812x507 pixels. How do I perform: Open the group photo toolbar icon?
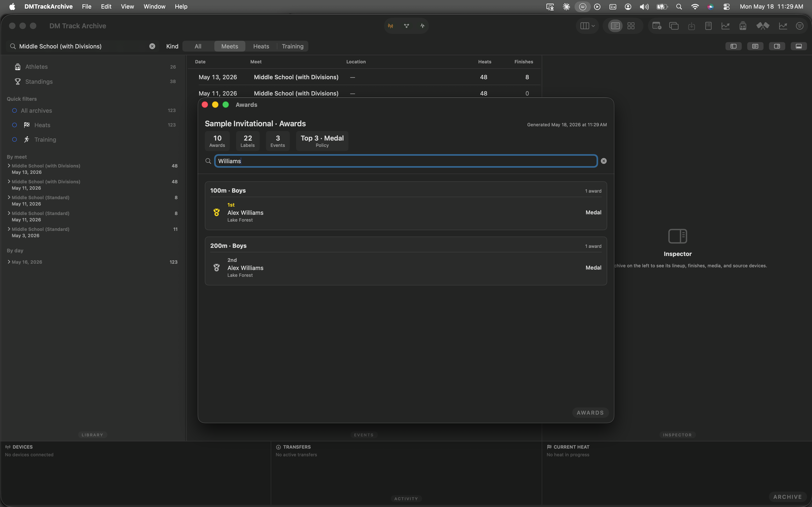click(x=742, y=26)
